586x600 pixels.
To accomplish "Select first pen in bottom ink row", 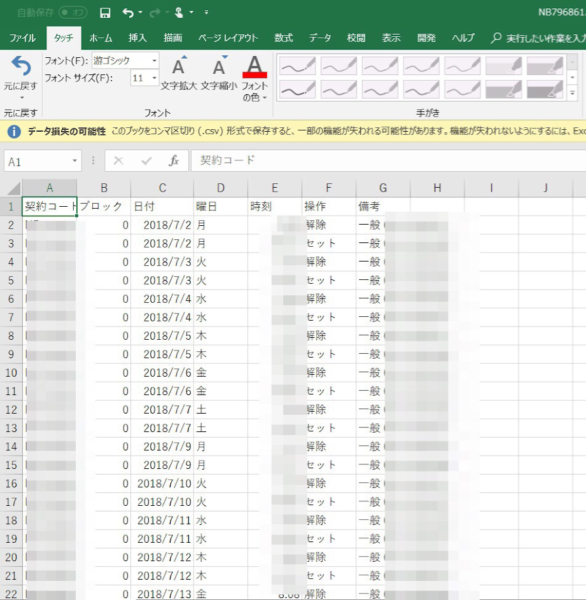I will click(x=297, y=90).
